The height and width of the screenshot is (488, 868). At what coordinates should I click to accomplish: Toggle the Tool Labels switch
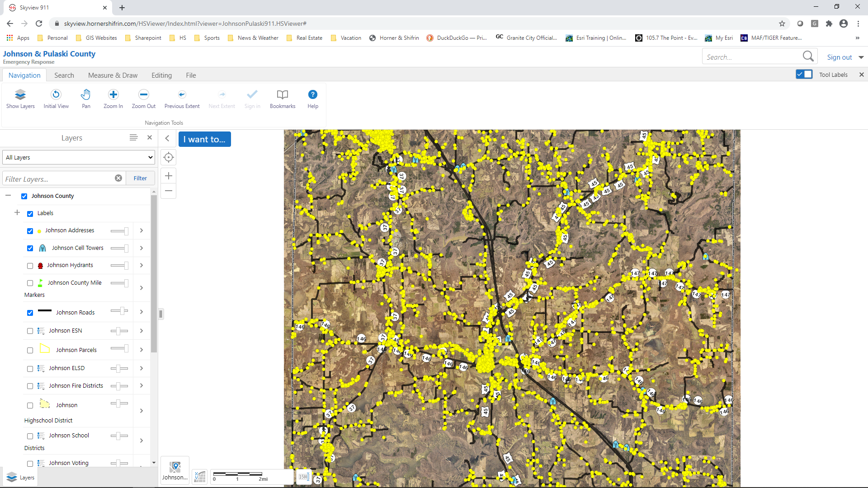tap(804, 75)
